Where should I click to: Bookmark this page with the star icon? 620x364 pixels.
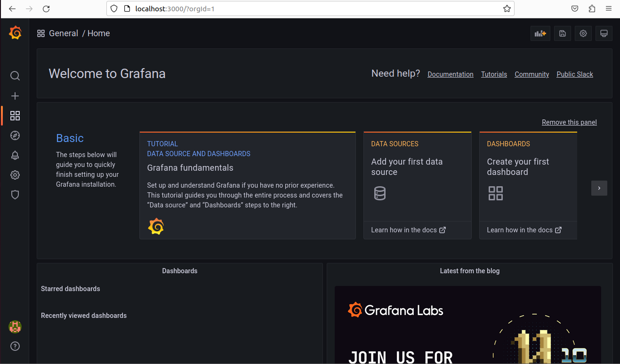(x=507, y=8)
